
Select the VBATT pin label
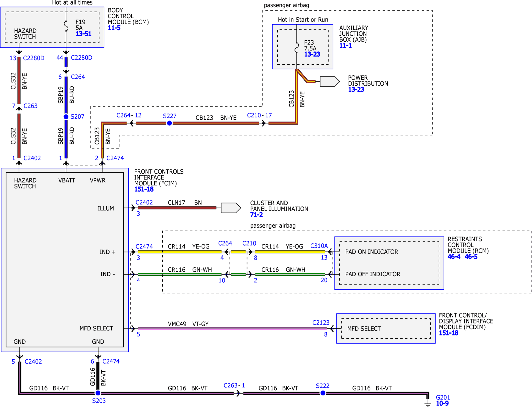pyautogui.click(x=67, y=180)
